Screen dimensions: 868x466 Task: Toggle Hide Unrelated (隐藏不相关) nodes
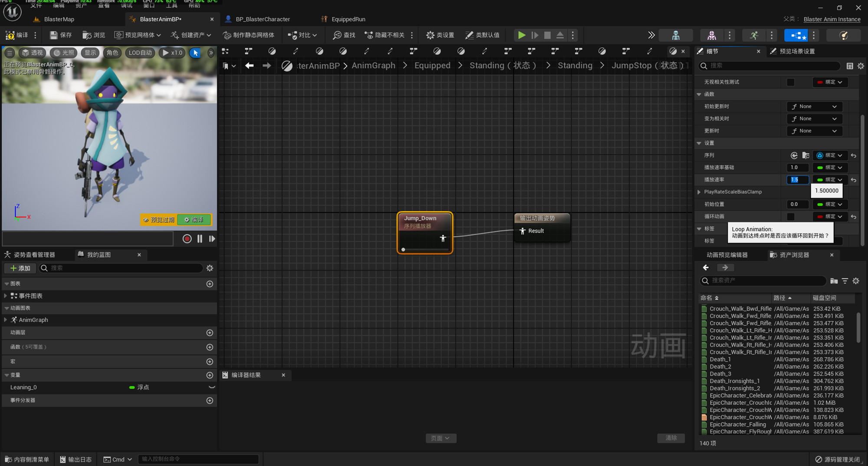tap(384, 35)
